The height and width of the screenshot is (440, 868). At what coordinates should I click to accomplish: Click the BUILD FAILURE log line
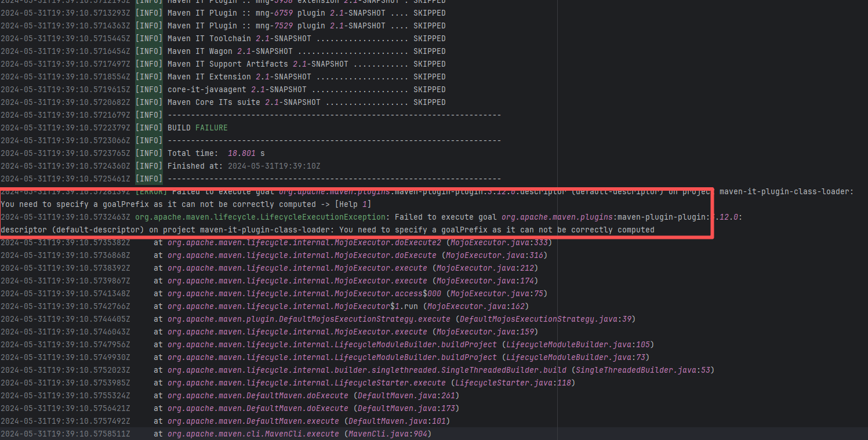point(197,128)
